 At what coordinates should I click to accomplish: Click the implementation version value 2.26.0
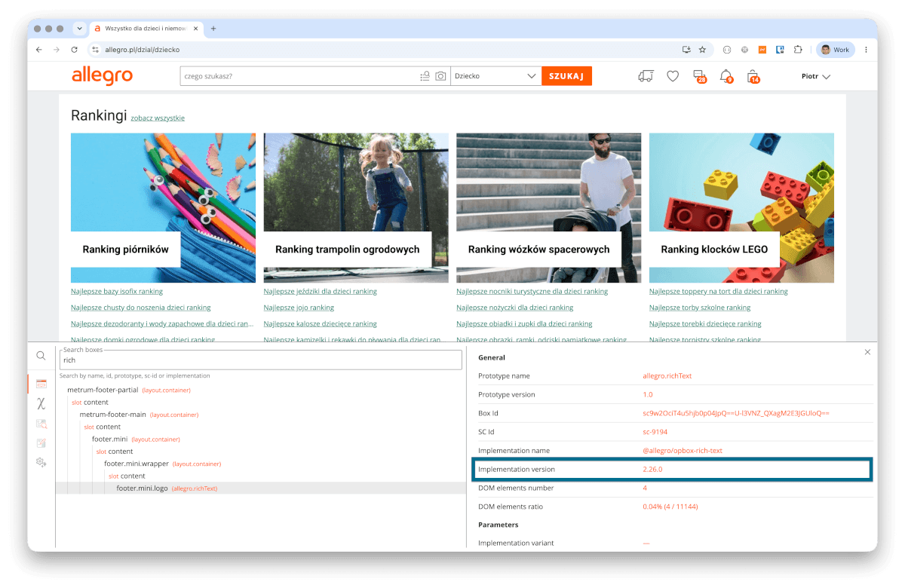coord(652,469)
